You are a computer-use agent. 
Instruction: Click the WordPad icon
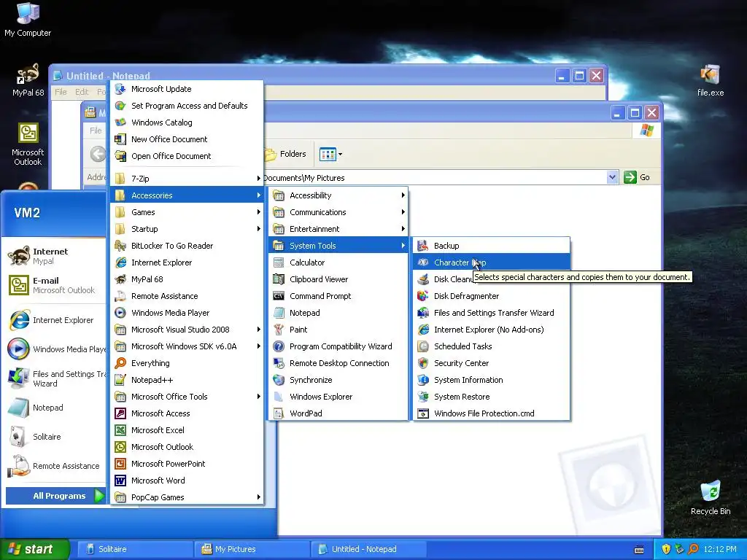[x=279, y=413]
